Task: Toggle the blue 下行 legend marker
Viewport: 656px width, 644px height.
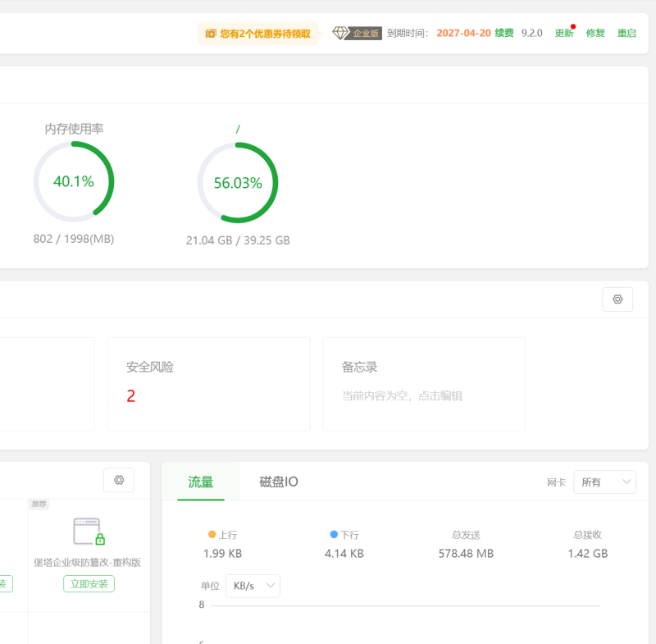Action: pyautogui.click(x=334, y=534)
